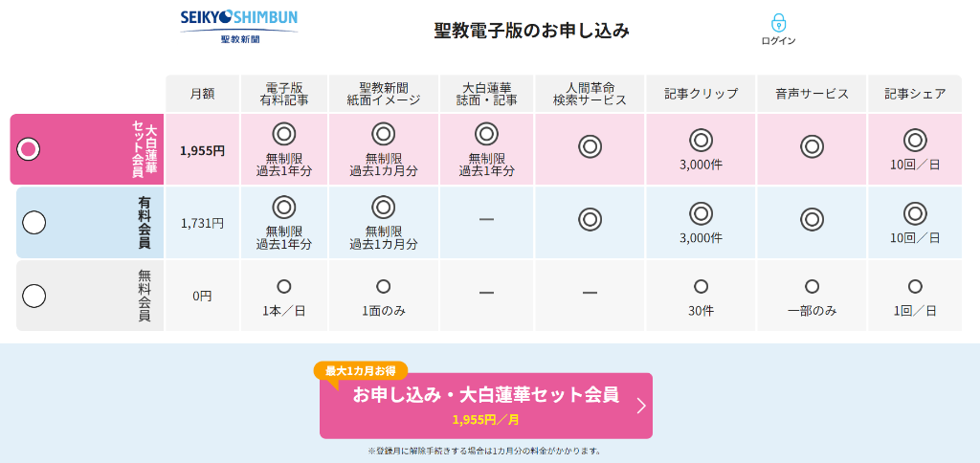The width and height of the screenshot is (980, 463).
Task: Select the 大白蓮華セット会員 radio button
Action: coord(28,149)
